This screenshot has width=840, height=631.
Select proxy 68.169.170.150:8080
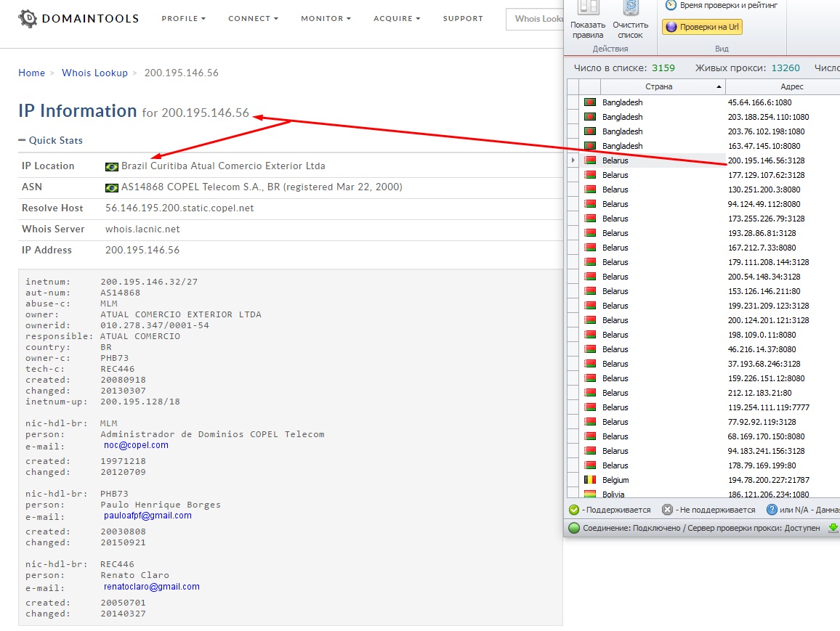tap(766, 436)
